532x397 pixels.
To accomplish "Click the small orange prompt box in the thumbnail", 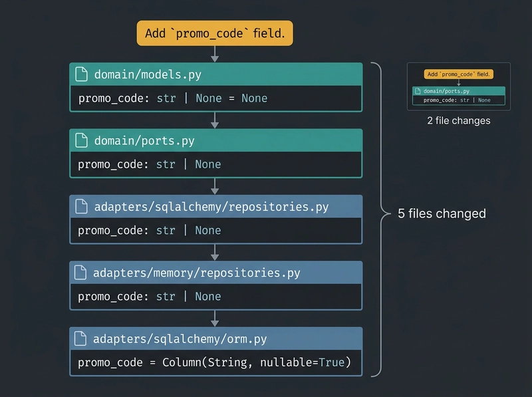I will coord(458,74).
